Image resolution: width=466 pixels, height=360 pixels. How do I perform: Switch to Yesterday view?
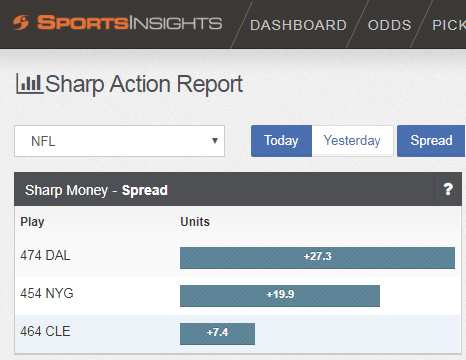(x=352, y=141)
